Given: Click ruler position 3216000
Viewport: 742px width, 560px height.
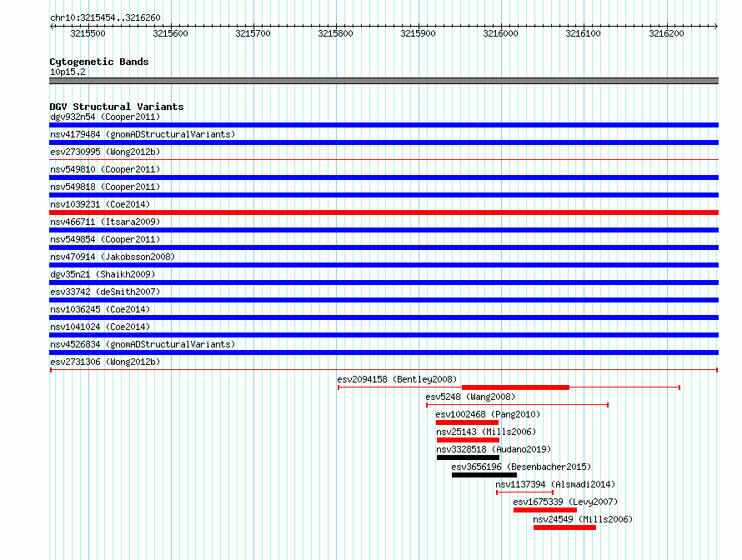Looking at the screenshot, I should point(501,33).
